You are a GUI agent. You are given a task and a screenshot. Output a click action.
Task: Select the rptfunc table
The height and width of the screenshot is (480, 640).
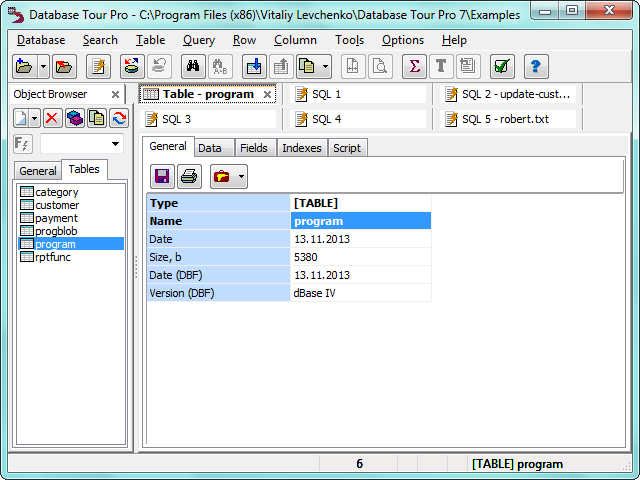coord(45,257)
